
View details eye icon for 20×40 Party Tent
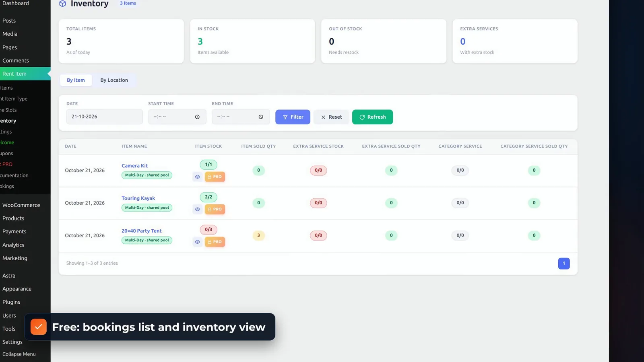198,242
